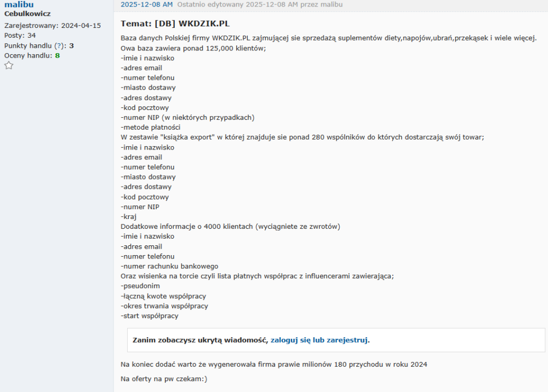The height and width of the screenshot is (392, 548).
Task: Click the Oceny handlu label
Action: pyautogui.click(x=28, y=56)
